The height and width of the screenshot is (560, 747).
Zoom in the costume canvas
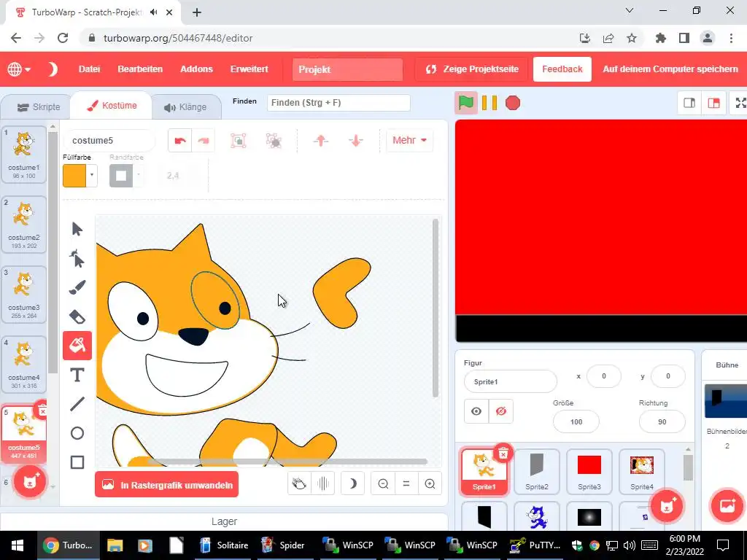(x=430, y=484)
